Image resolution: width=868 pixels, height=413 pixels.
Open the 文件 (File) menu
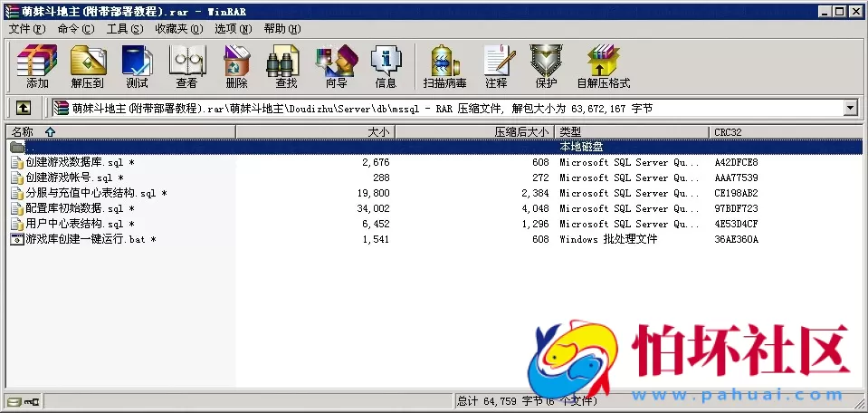click(26, 29)
